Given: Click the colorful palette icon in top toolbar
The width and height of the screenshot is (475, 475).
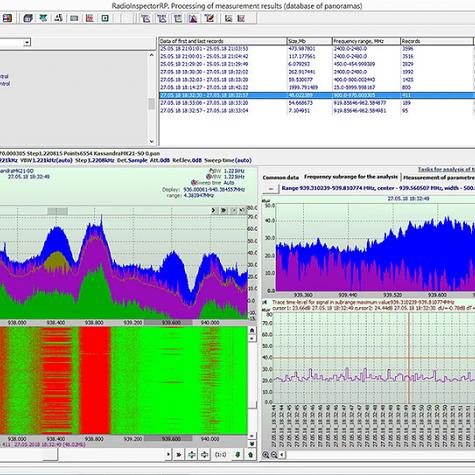Looking at the screenshot, I should (7, 18).
